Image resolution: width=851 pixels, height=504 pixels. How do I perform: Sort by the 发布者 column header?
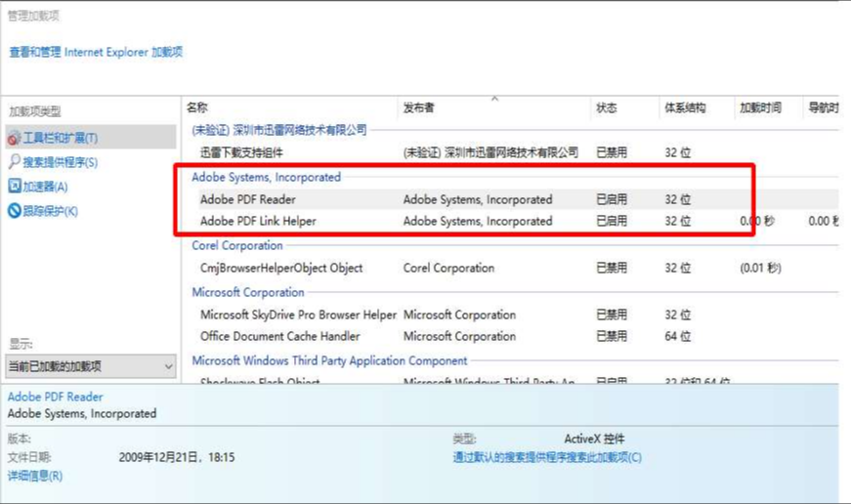(418, 107)
